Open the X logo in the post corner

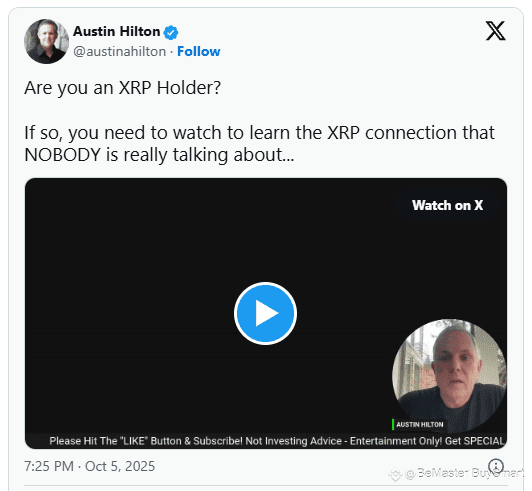[x=495, y=31]
